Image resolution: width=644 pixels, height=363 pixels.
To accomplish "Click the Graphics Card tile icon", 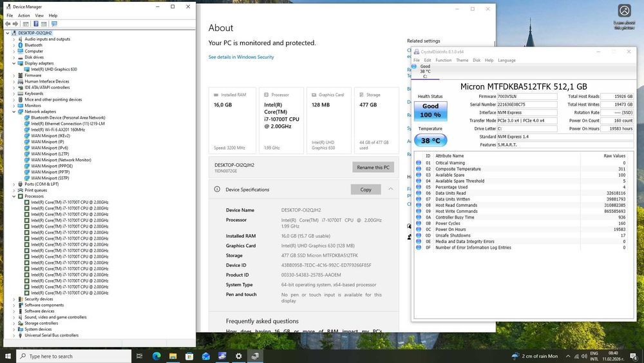I will 314,95.
